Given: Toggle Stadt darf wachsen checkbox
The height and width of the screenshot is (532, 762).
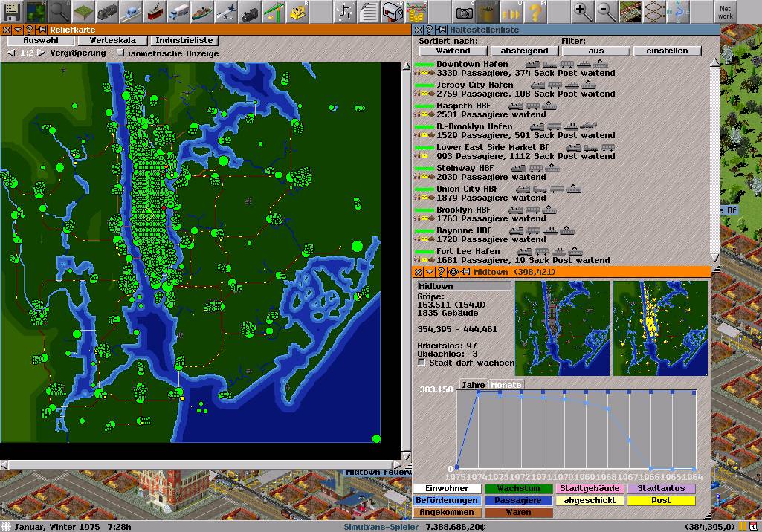Looking at the screenshot, I should tap(422, 363).
